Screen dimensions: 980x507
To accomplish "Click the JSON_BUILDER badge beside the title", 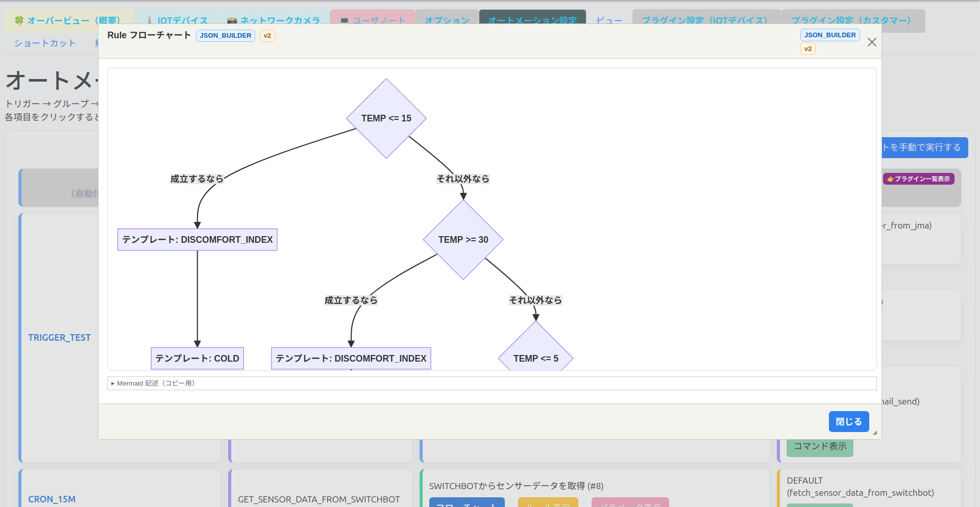I will pyautogui.click(x=226, y=36).
